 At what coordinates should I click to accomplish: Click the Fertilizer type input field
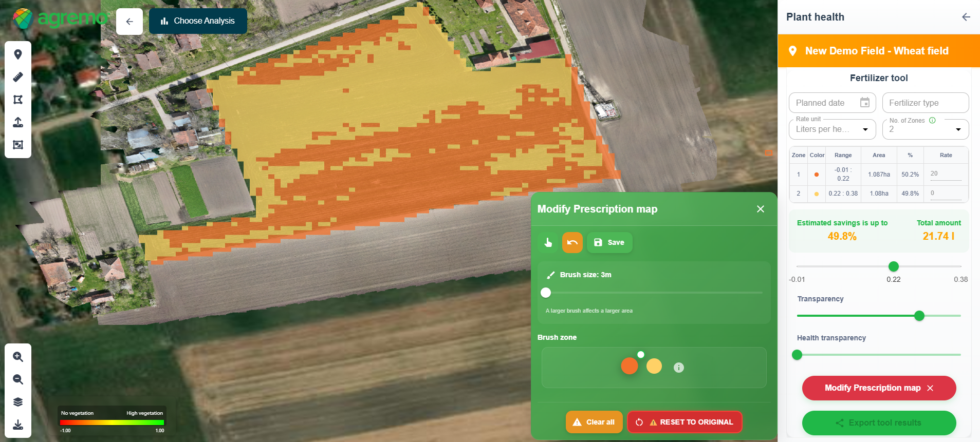pyautogui.click(x=926, y=103)
